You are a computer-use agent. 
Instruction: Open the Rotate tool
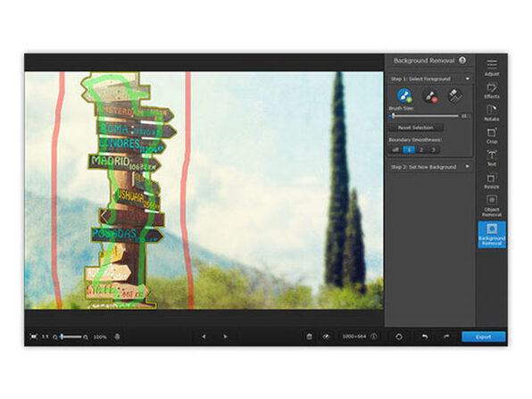492,113
